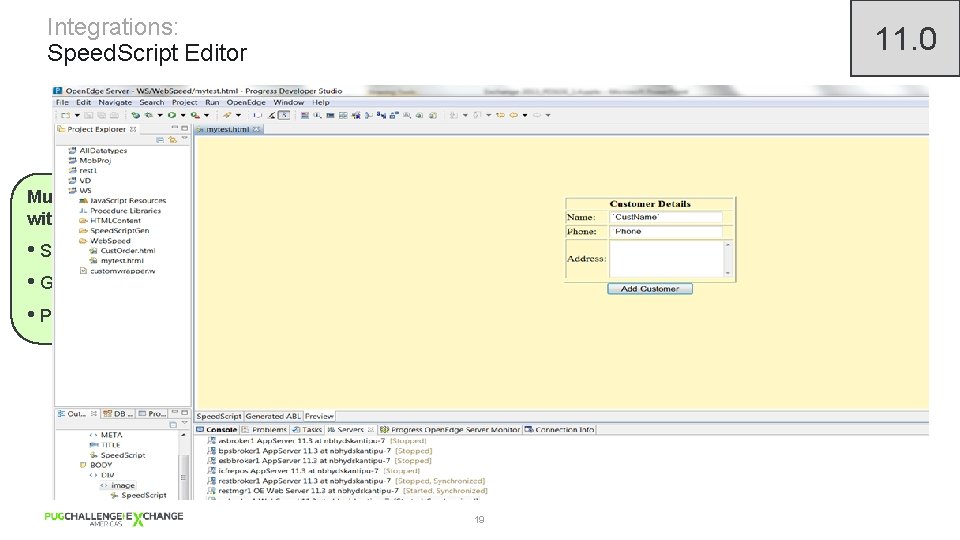Image resolution: width=960 pixels, height=540 pixels.
Task: Open the Window menu
Action: pyautogui.click(x=288, y=102)
